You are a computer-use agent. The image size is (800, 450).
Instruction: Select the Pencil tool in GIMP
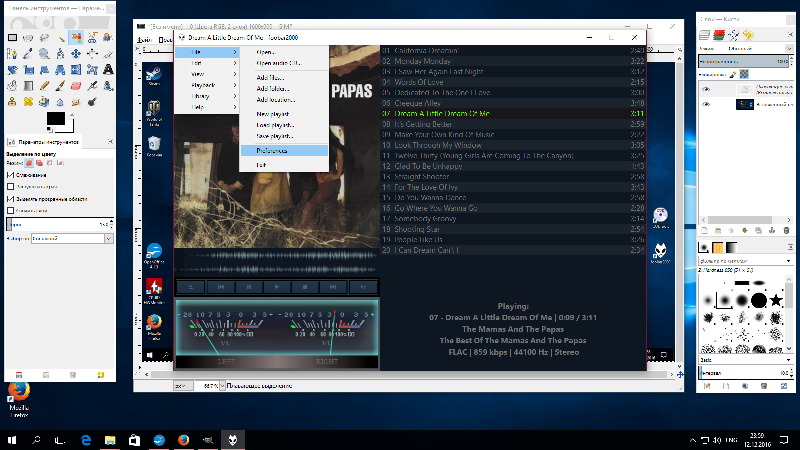pyautogui.click(x=44, y=86)
